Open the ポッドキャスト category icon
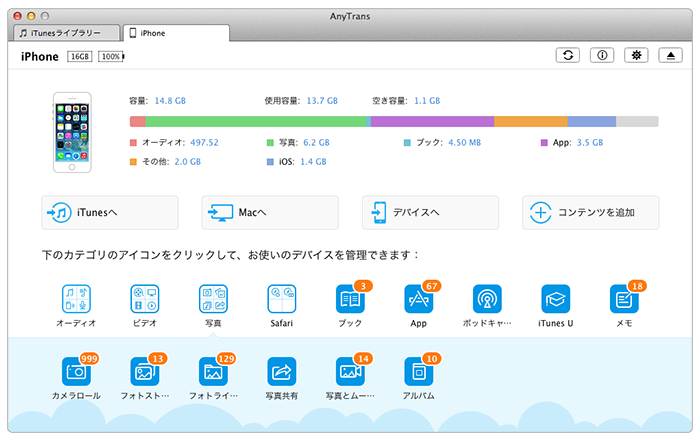 (487, 299)
